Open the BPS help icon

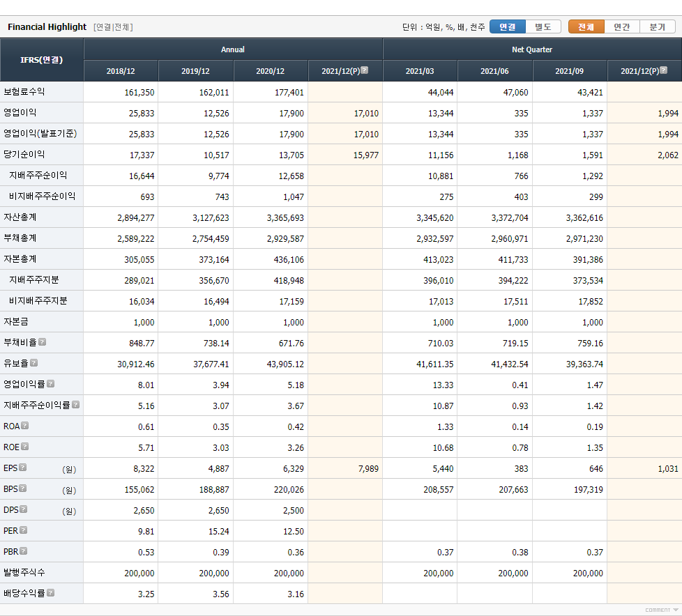tap(23, 488)
